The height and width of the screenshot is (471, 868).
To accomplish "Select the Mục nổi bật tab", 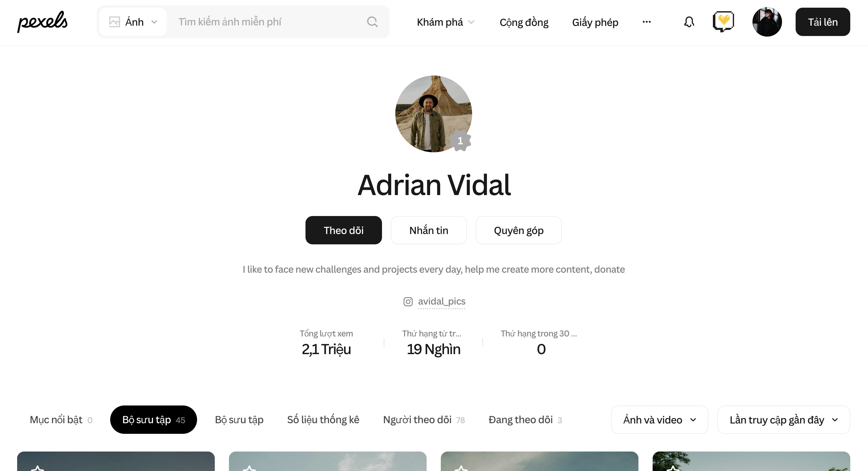I will pyautogui.click(x=61, y=419).
